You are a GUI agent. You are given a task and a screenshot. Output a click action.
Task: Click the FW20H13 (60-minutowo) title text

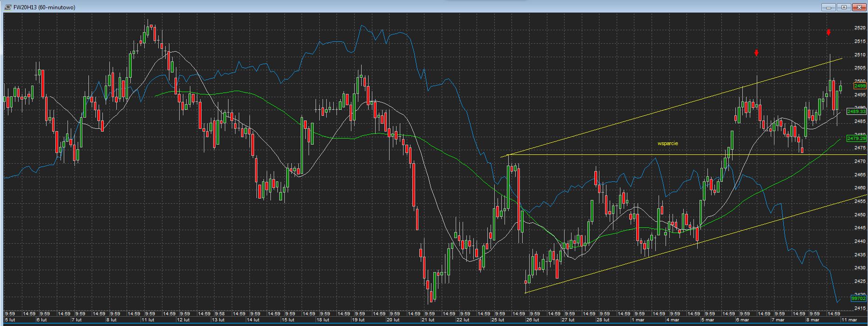click(x=44, y=7)
